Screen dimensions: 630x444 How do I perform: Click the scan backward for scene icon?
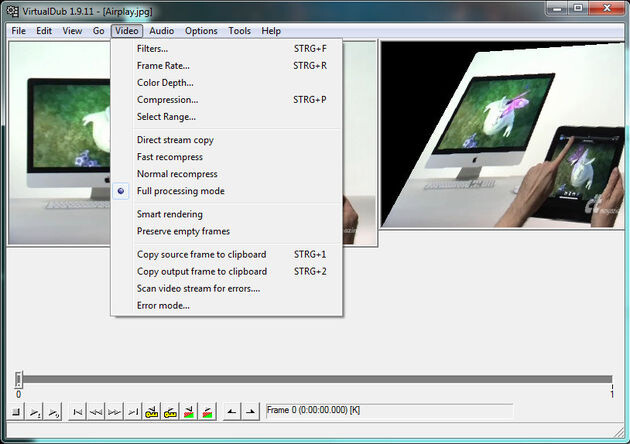point(188,411)
